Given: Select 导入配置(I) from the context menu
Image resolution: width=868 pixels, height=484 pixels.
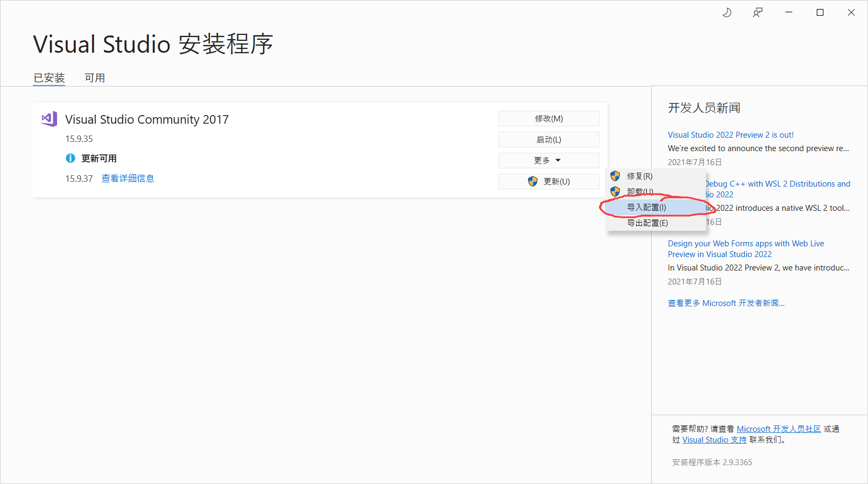Looking at the screenshot, I should [x=646, y=207].
